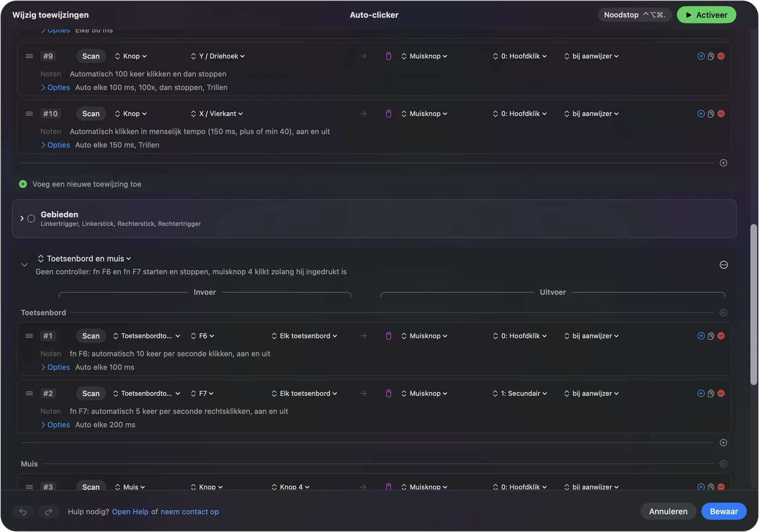
Task: Click Scan in mapping #10
Action: click(91, 114)
